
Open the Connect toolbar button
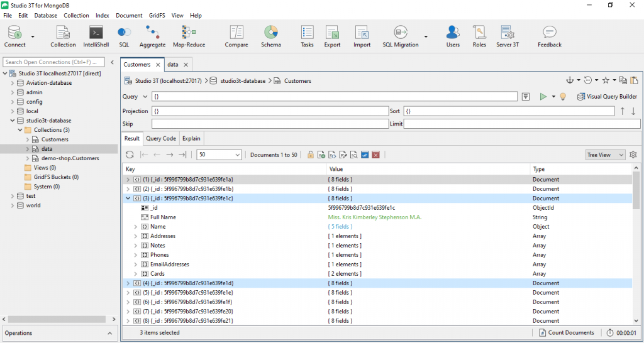15,36
